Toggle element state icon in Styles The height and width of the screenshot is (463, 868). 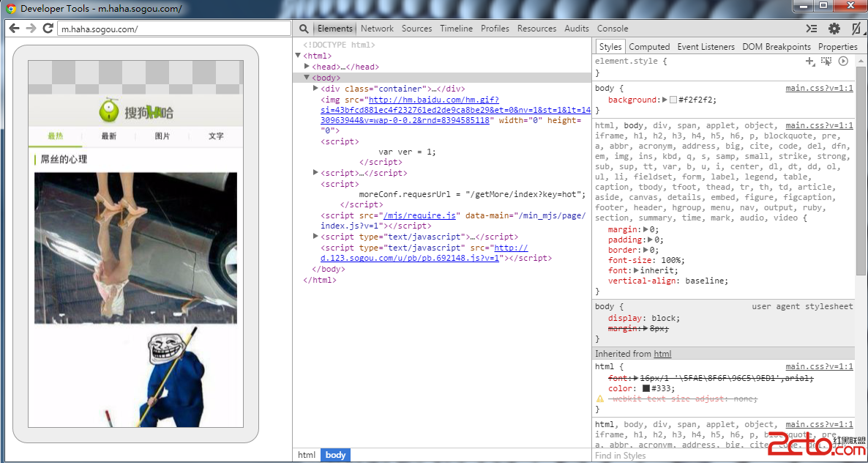tap(826, 62)
